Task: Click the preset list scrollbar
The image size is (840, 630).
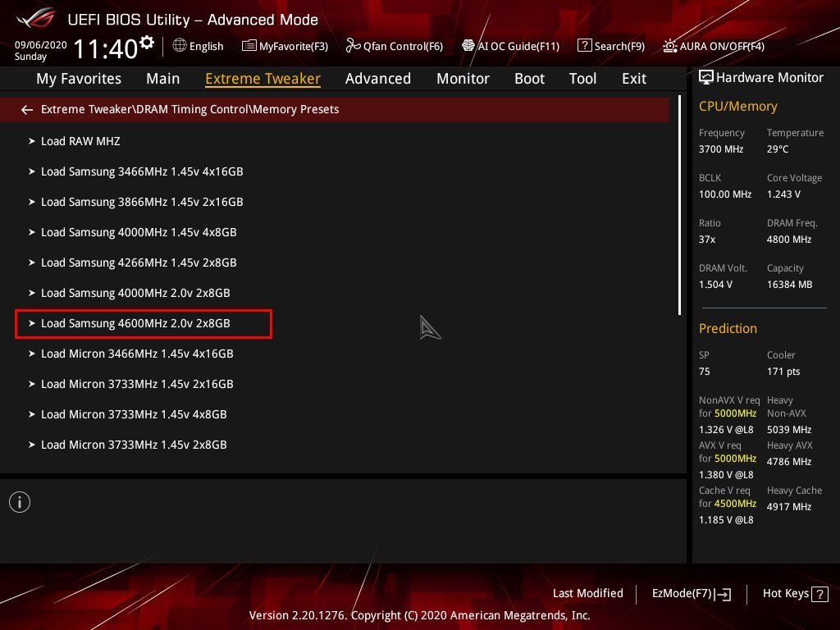Action: pos(679,205)
